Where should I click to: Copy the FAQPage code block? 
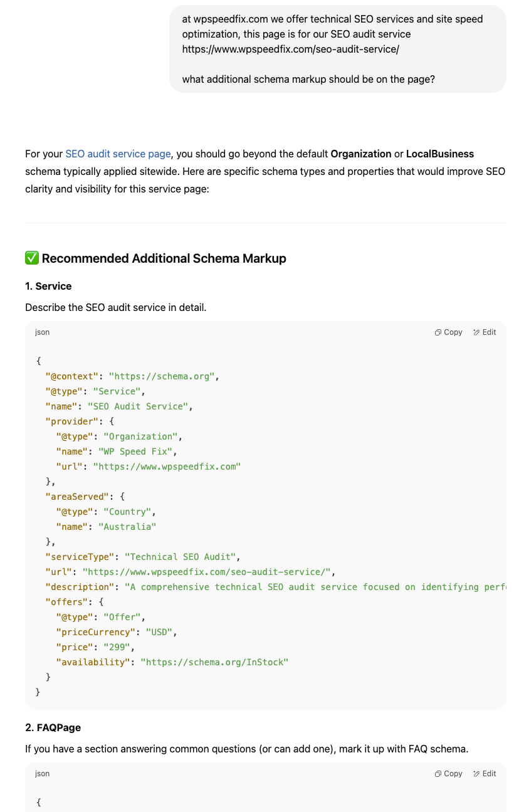tap(448, 774)
